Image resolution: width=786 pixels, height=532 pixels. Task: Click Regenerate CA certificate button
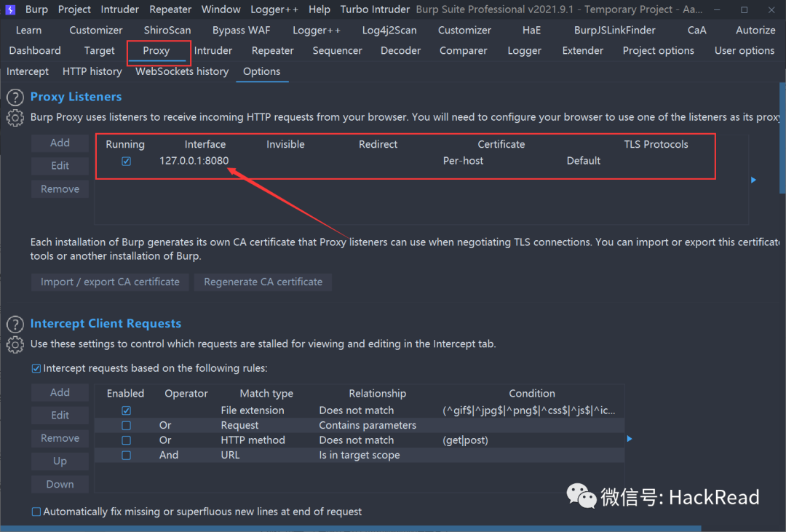263,282
